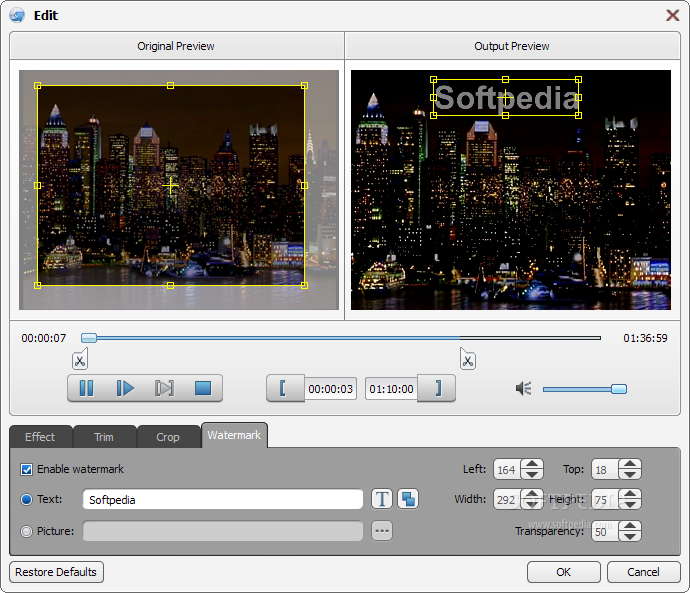The width and height of the screenshot is (690, 593).
Task: Open watermark text font settings
Action: [x=382, y=499]
